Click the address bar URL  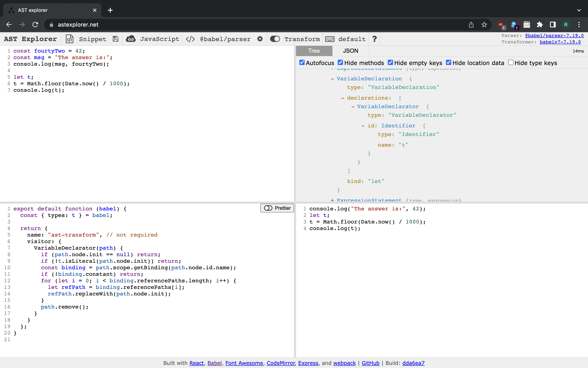point(78,25)
